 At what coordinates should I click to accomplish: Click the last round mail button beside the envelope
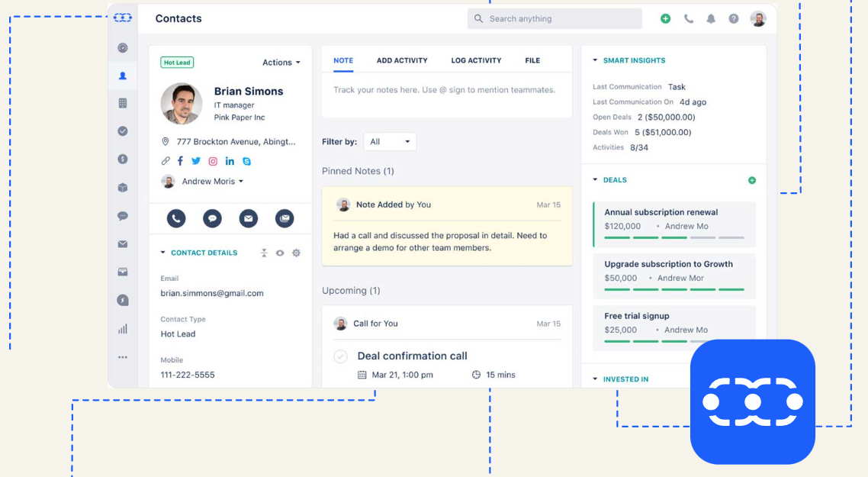coord(285,218)
